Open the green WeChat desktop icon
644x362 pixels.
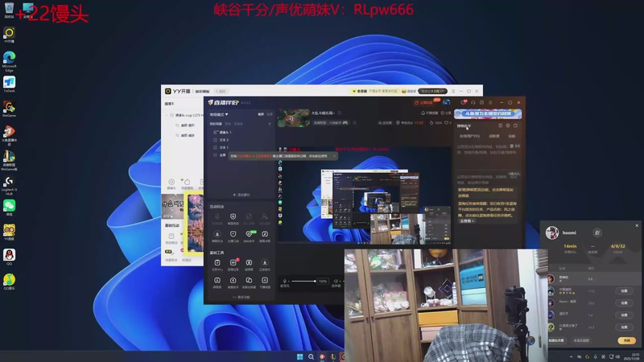(9, 208)
